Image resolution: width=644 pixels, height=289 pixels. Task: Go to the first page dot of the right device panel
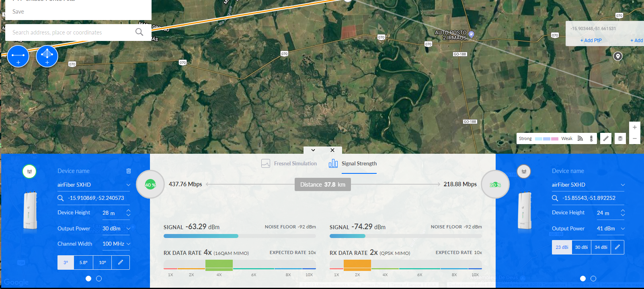[x=583, y=279]
